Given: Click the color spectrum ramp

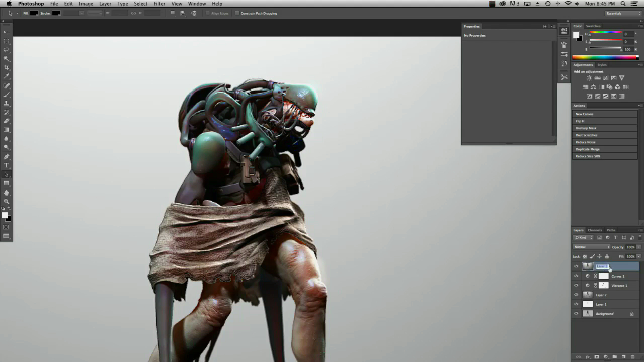Looking at the screenshot, I should tap(605, 57).
